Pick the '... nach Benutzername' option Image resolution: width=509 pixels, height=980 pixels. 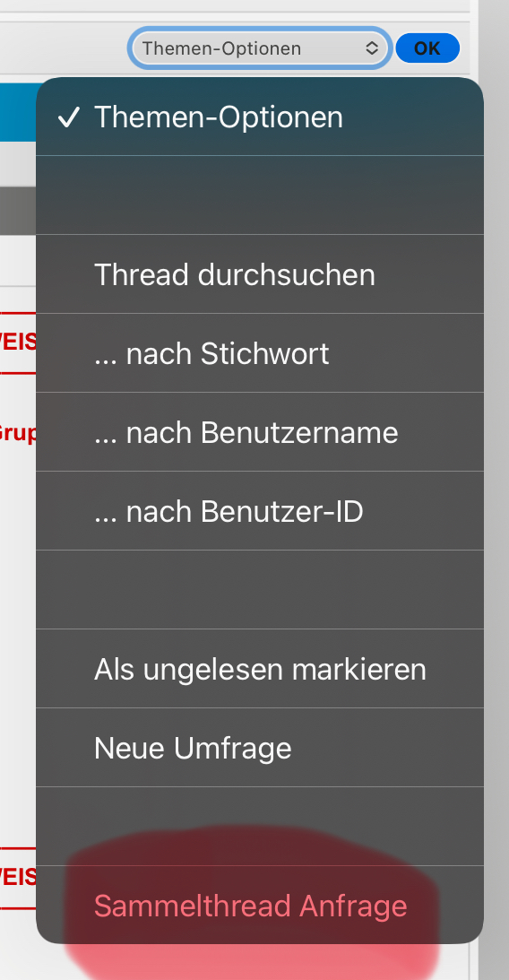point(260,432)
